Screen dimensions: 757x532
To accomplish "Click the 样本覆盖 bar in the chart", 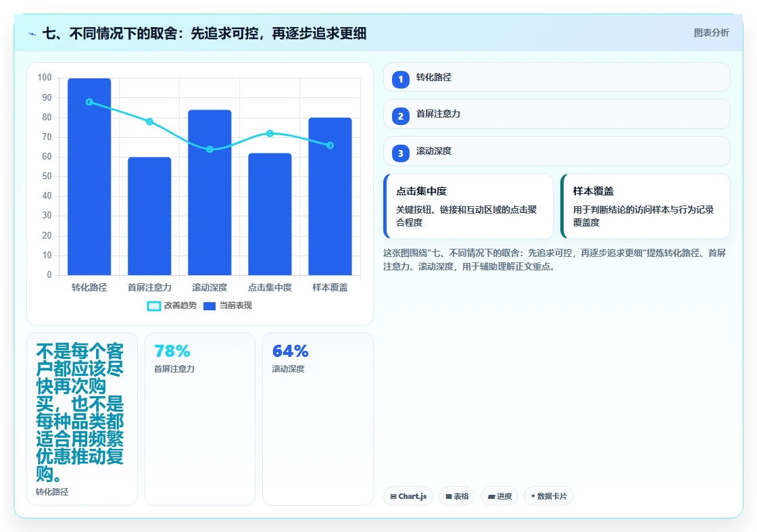I will coord(331,197).
